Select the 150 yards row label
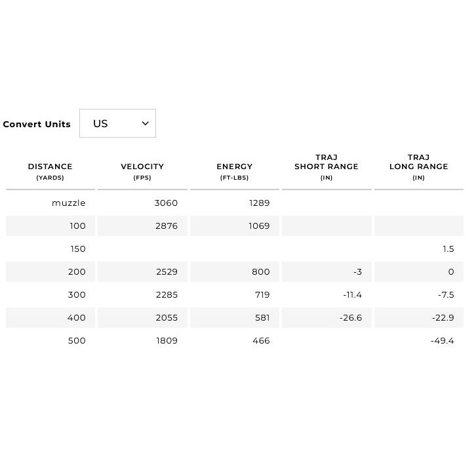The width and height of the screenshot is (476, 476). click(78, 249)
